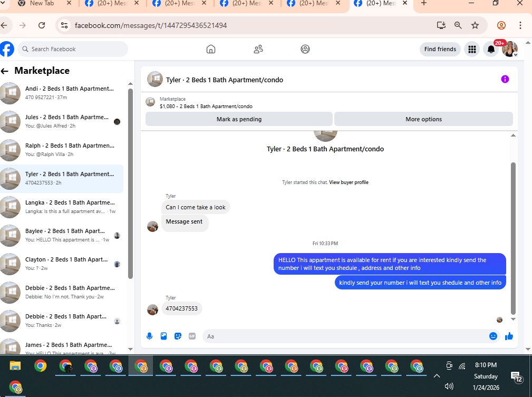The image size is (532, 397).
Task: Click the conversation information icon
Action: (505, 79)
